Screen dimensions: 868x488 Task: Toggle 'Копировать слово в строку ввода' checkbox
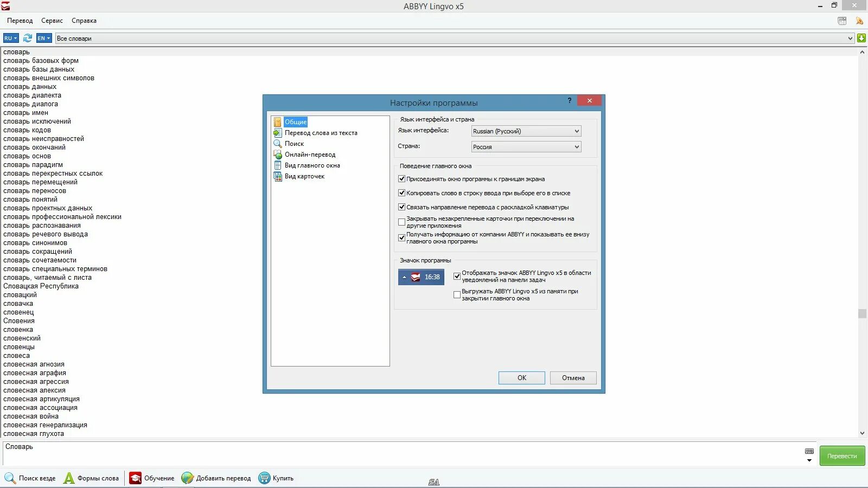[402, 193]
